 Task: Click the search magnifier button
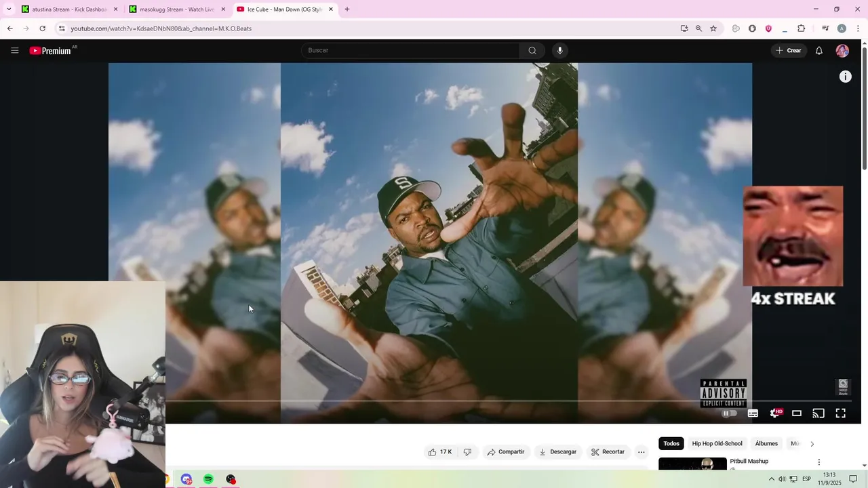point(532,50)
